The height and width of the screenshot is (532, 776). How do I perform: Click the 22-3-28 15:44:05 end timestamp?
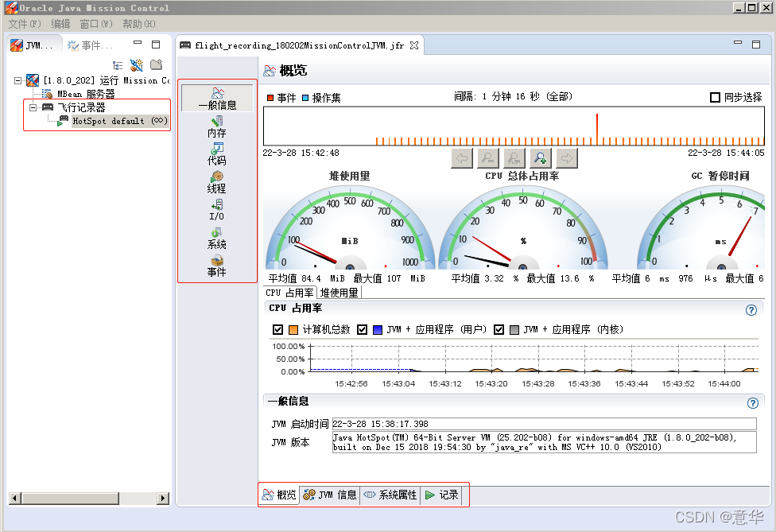(x=726, y=153)
